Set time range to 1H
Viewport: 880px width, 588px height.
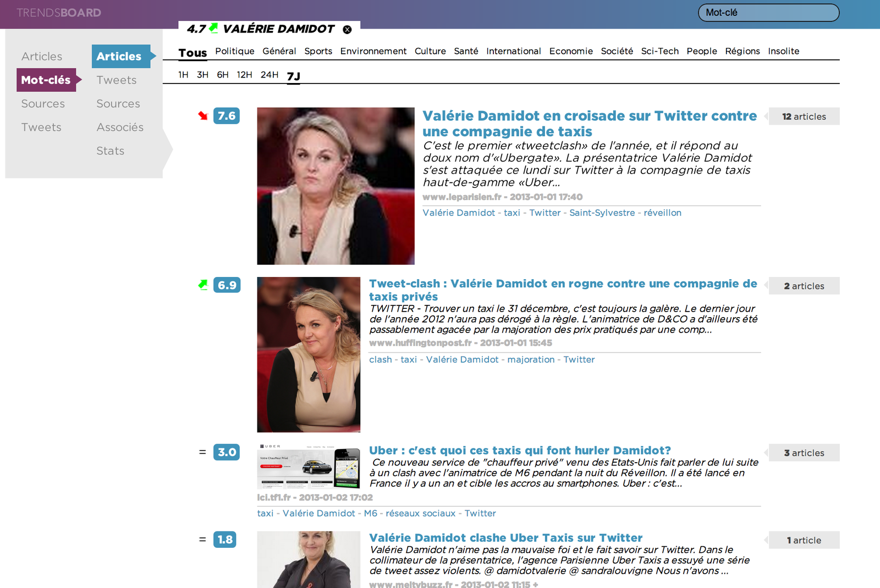(x=183, y=75)
